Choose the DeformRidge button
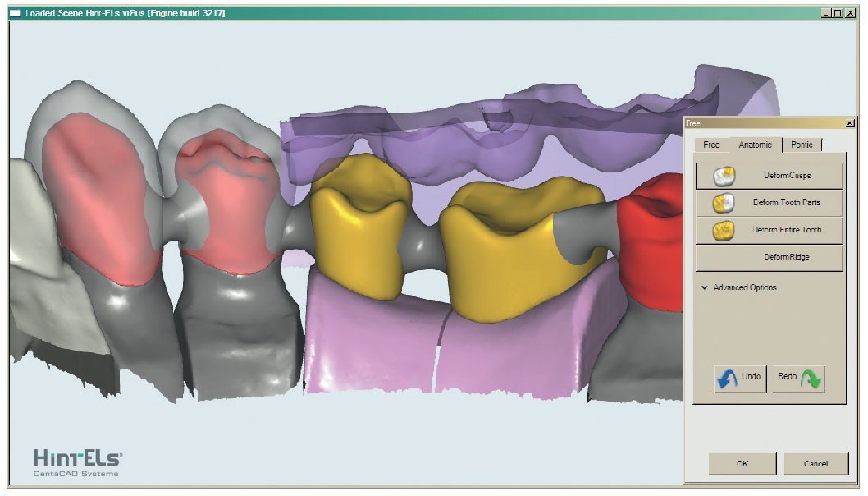This screenshot has height=496, width=868. (769, 258)
